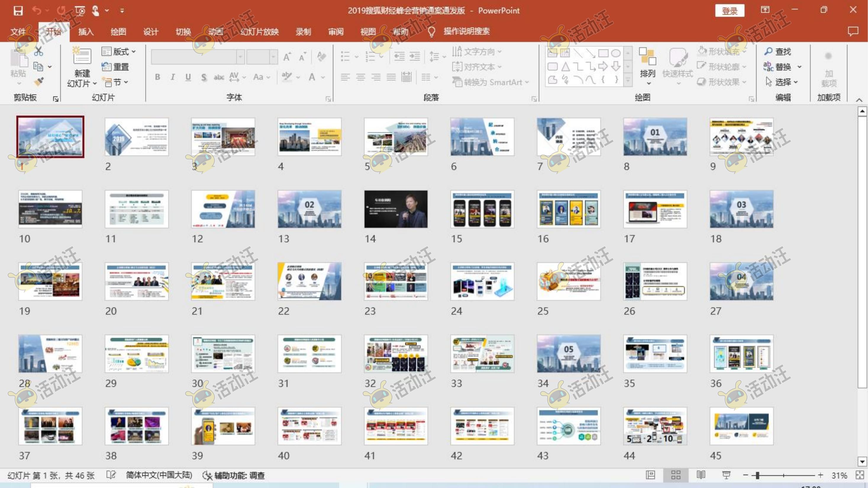Select slide thumbnail number 14
This screenshot has height=488, width=868.
tap(396, 209)
